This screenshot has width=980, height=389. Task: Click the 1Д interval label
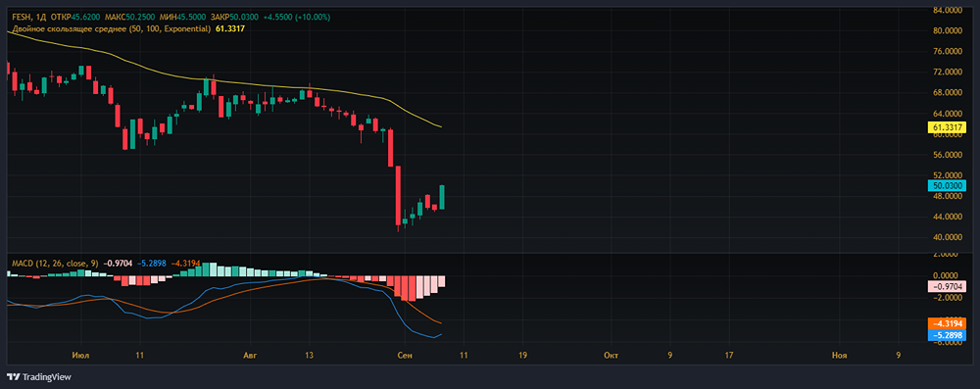pyautogui.click(x=42, y=19)
